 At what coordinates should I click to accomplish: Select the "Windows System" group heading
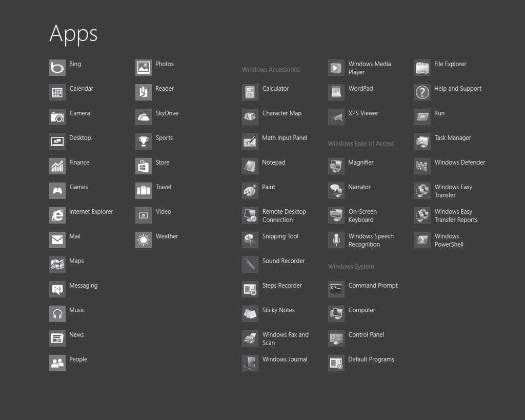coord(351,267)
